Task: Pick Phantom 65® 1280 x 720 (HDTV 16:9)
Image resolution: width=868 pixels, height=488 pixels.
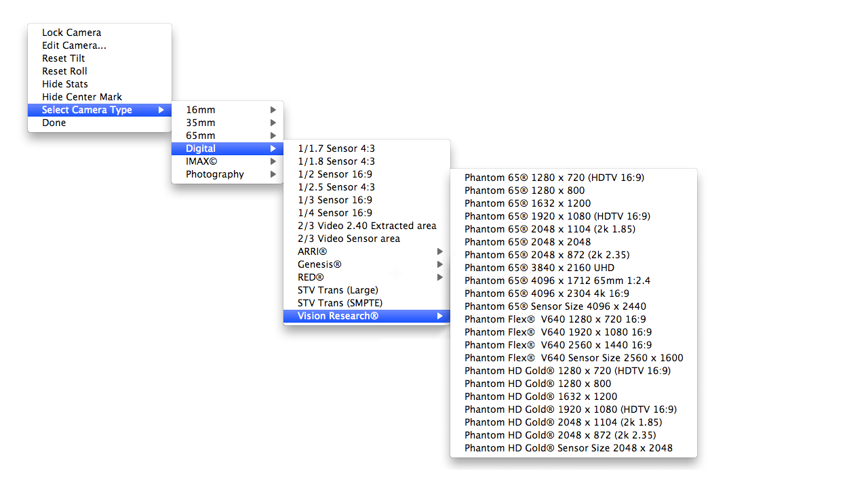Action: click(x=574, y=178)
